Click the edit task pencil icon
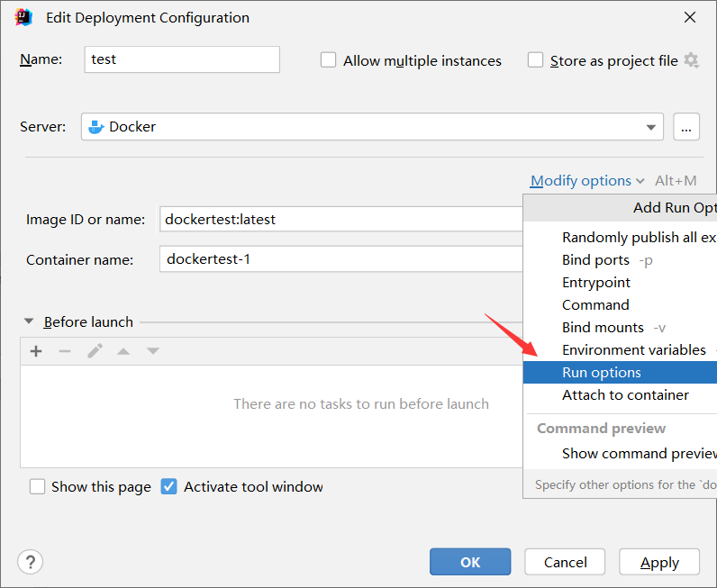The width and height of the screenshot is (717, 588). click(x=95, y=350)
